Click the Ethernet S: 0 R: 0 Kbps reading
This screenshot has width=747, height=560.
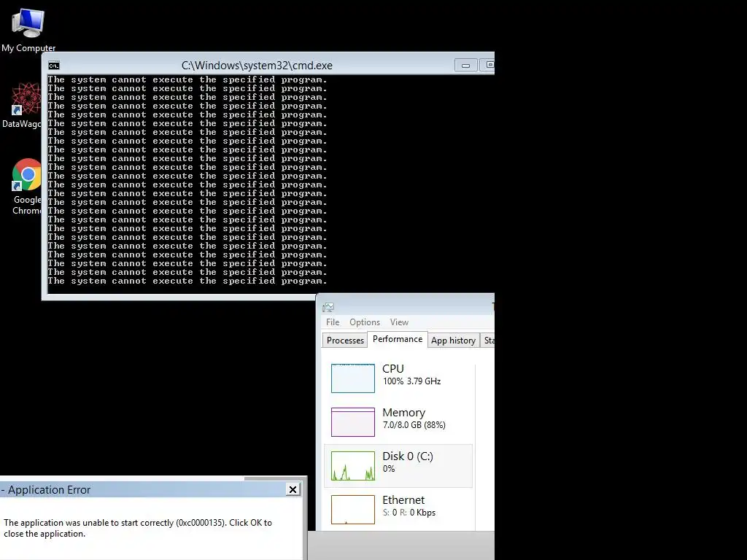pos(409,513)
